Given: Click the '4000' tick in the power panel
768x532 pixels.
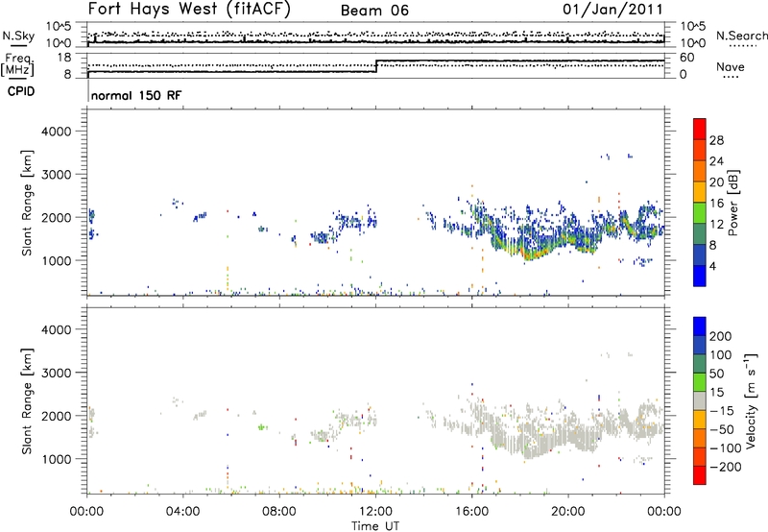Looking at the screenshot, I should [56, 132].
